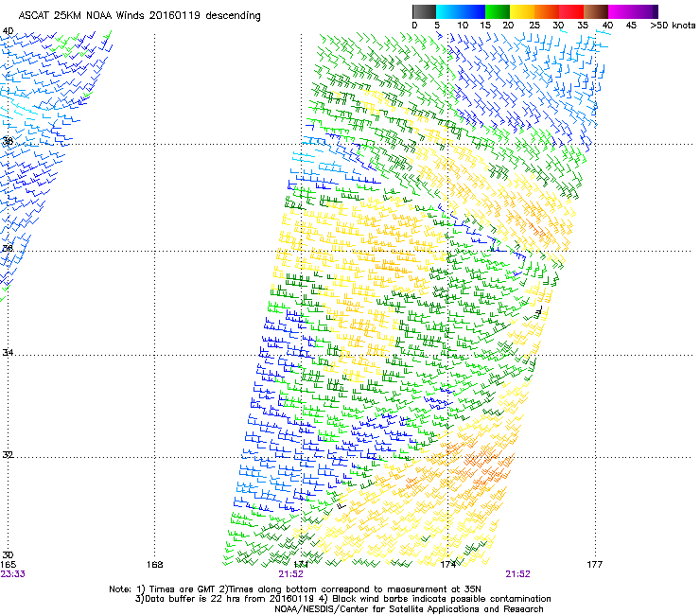Click the orange 25-30 knots legend swatch

tap(547, 11)
